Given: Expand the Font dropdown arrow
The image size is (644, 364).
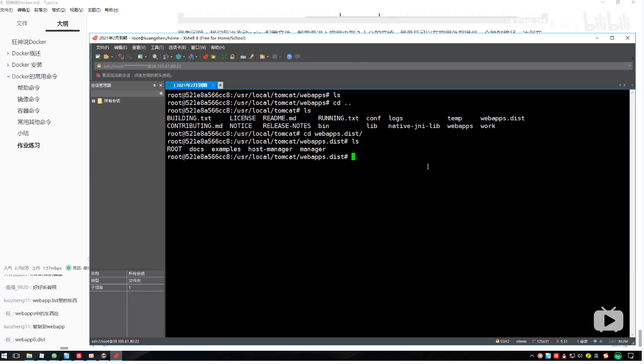Looking at the screenshot, I should click(x=197, y=57).
